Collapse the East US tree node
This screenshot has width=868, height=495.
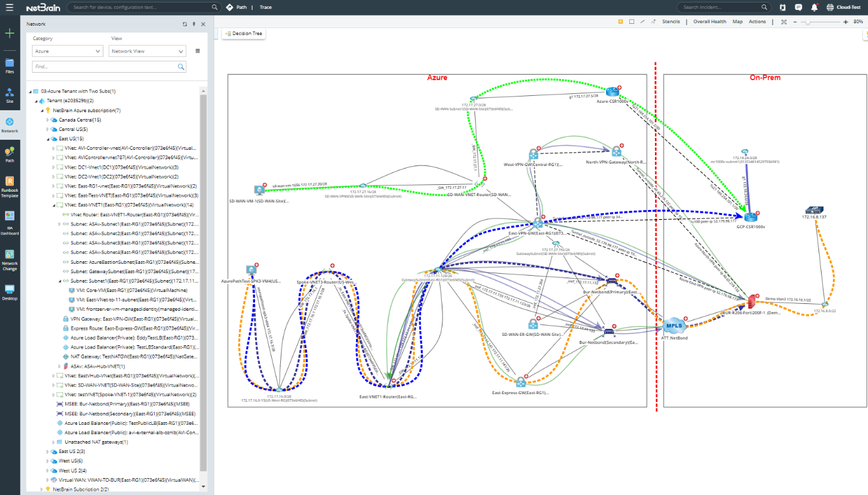pos(48,138)
